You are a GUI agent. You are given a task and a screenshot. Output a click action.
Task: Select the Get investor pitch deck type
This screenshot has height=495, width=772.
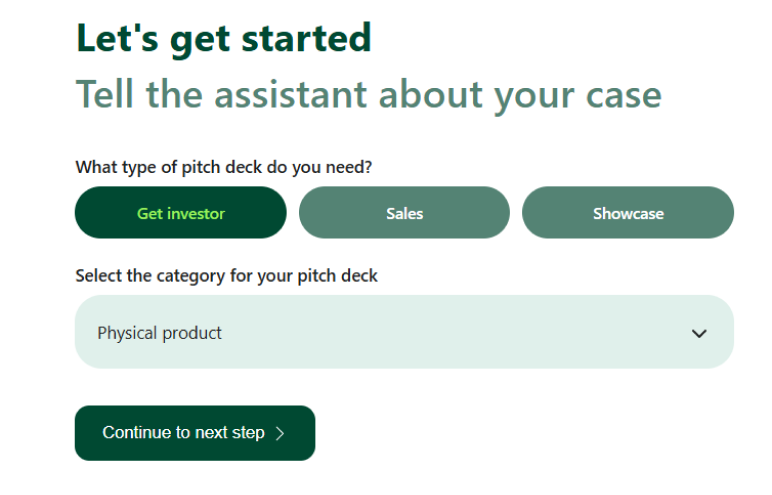pos(181,212)
